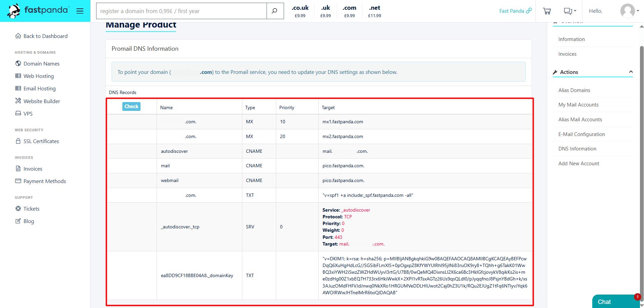Open DNS Information action
Image resolution: width=644 pixels, height=308 pixels.
point(577,149)
